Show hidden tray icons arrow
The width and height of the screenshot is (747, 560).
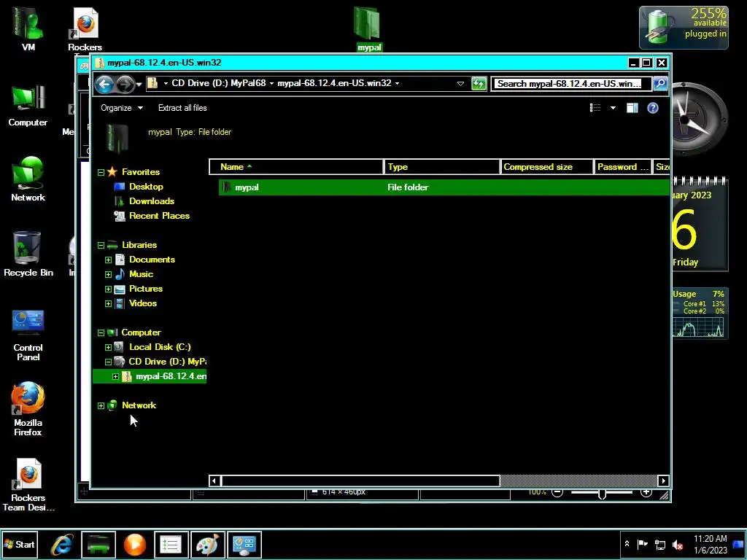click(627, 544)
